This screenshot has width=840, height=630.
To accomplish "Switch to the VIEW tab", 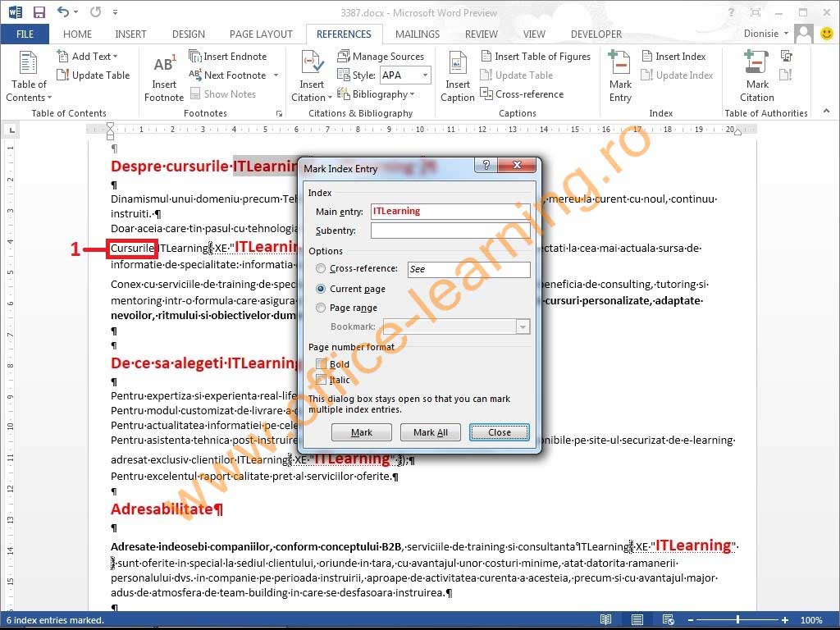I will 534,34.
